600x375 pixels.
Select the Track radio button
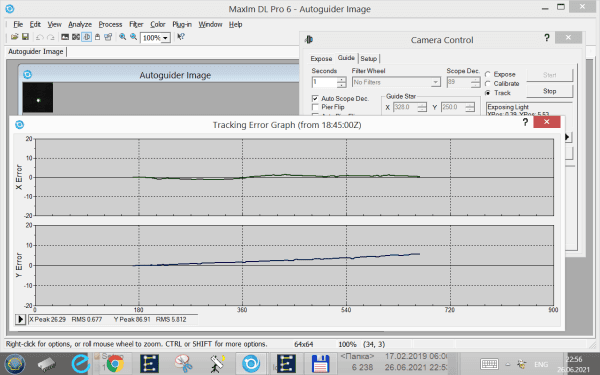[x=488, y=93]
